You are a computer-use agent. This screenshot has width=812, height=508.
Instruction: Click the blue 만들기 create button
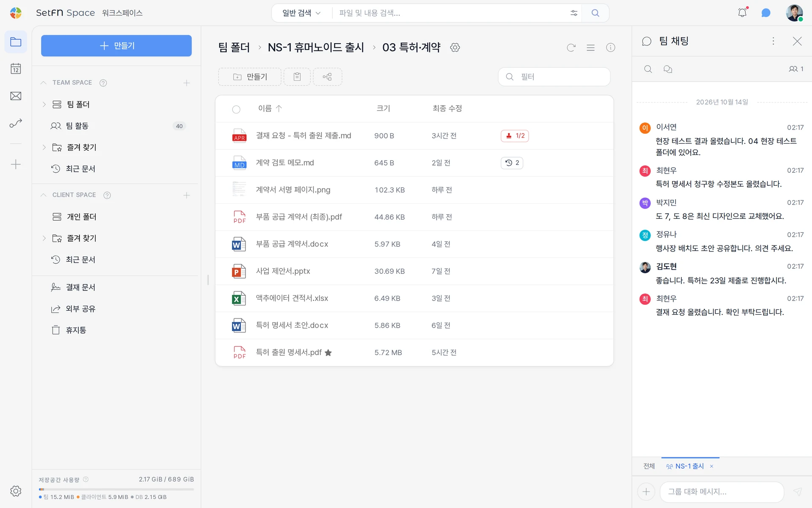[116, 46]
